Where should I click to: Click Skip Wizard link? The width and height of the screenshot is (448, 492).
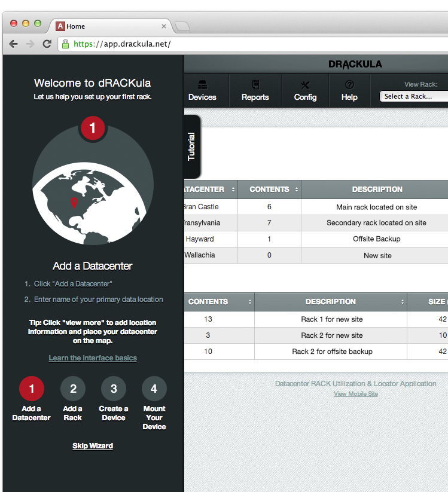(93, 446)
